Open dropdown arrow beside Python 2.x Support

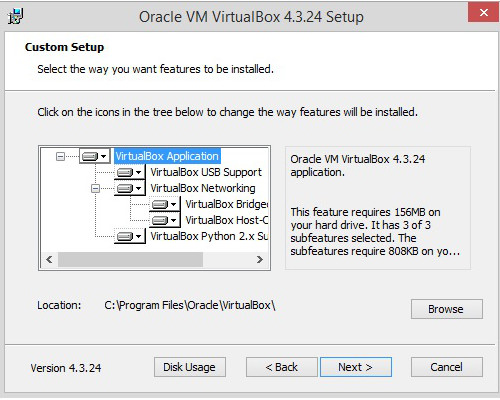point(139,237)
